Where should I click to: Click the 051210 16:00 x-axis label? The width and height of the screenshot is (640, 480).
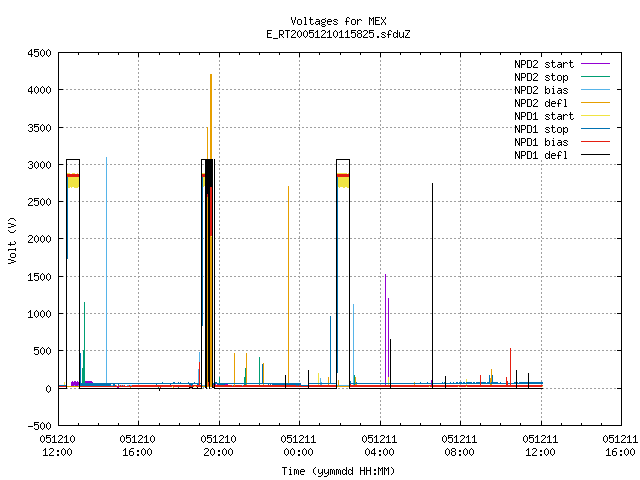tap(138, 445)
